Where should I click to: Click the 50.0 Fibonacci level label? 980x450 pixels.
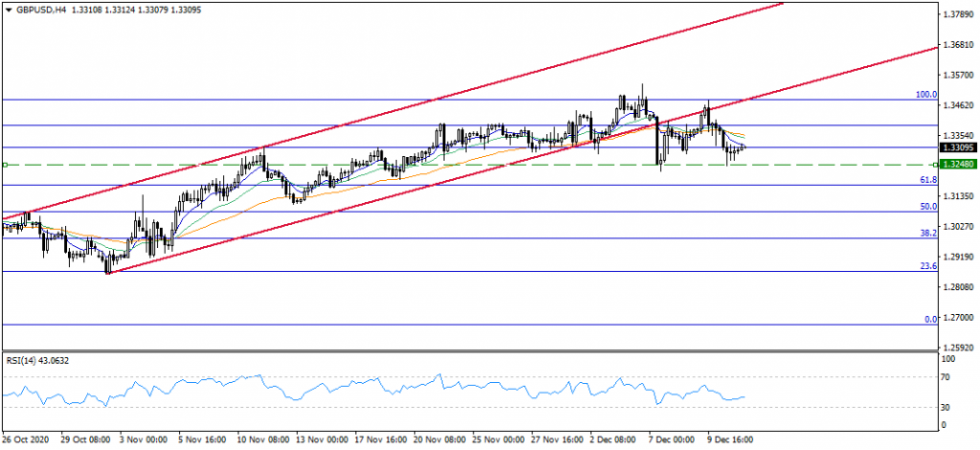(x=926, y=207)
